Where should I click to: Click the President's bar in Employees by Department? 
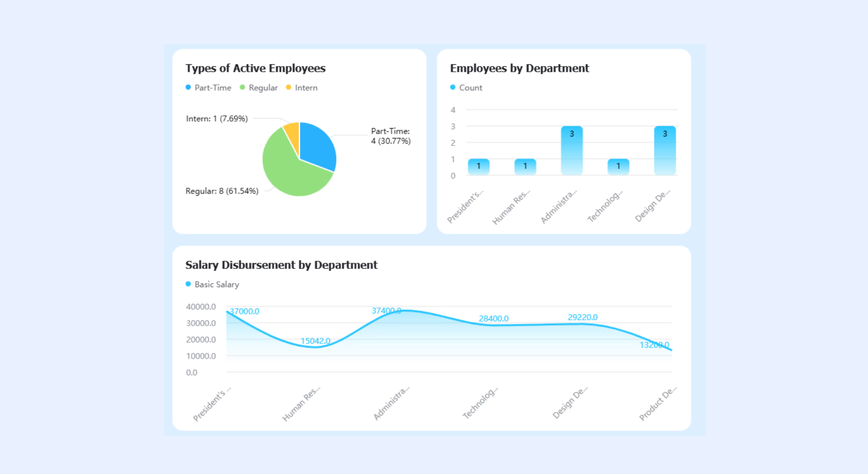point(479,167)
